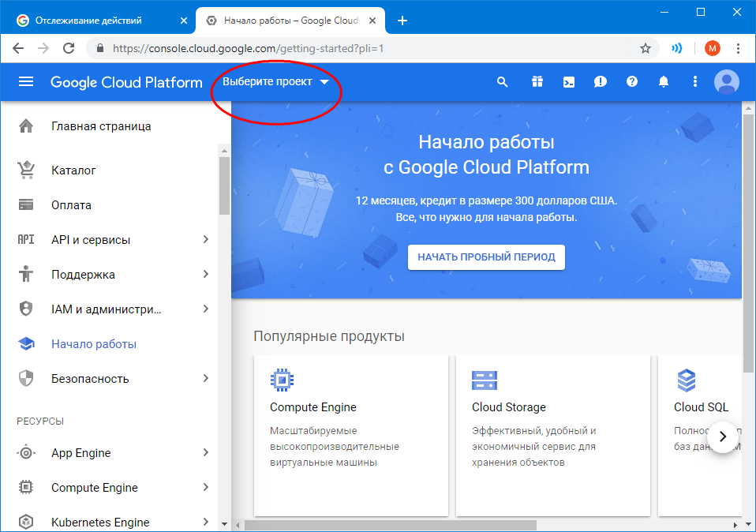Click the next arrow on products carousel

(x=722, y=436)
